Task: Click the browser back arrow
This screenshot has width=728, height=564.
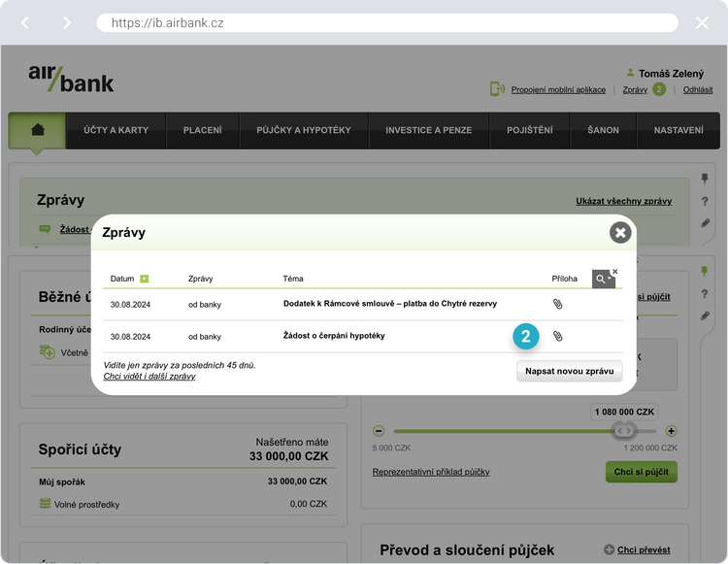Action: tap(25, 22)
